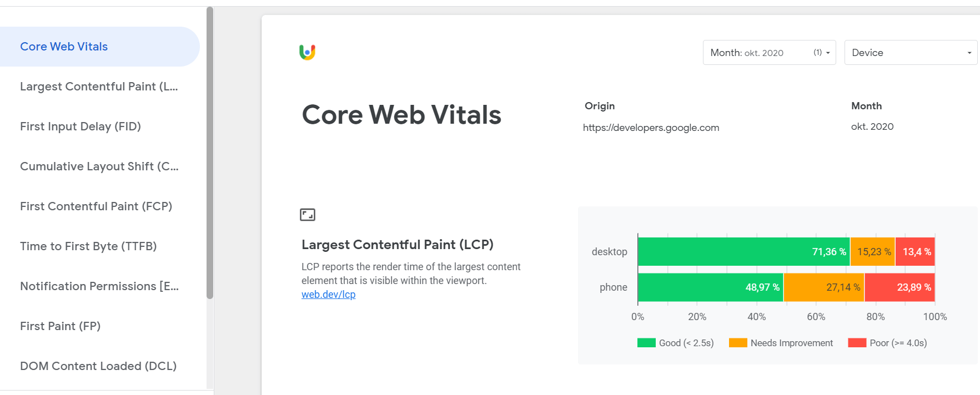980x395 pixels.
Task: Navigate to First Contentful Paint (FCP)
Action: click(x=96, y=206)
